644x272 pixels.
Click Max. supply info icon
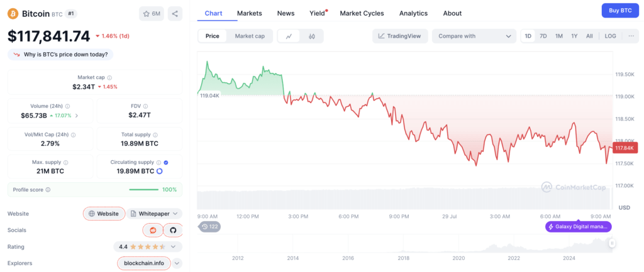point(66,163)
